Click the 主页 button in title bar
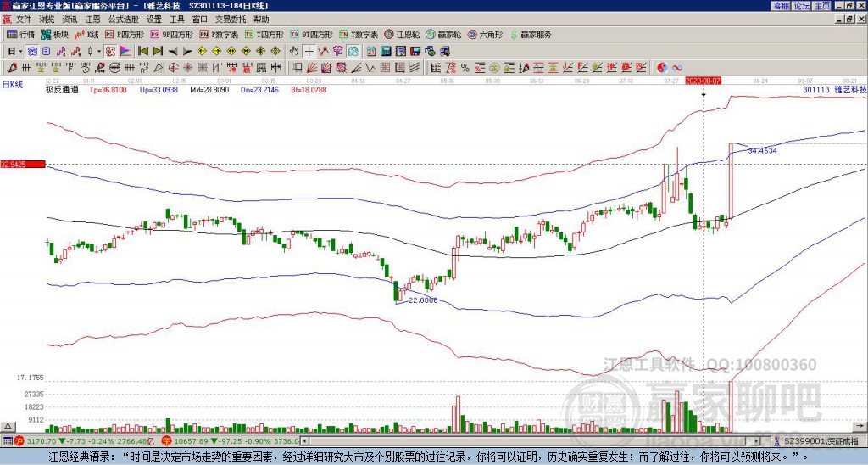Viewport: 868px width, 465px height. (821, 6)
